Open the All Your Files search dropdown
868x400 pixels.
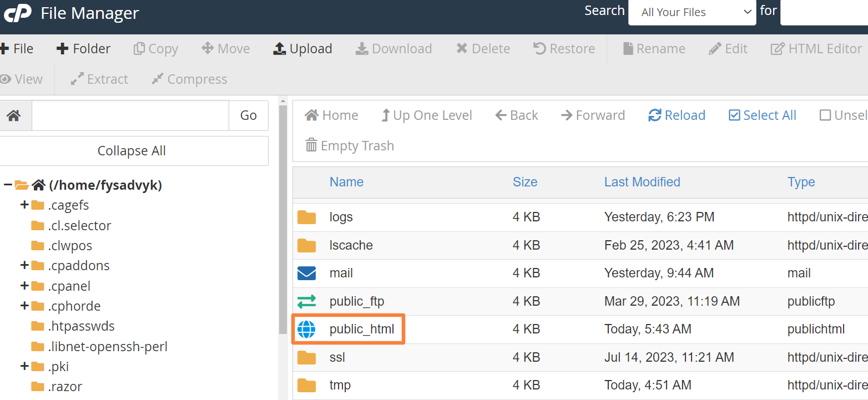(x=692, y=12)
